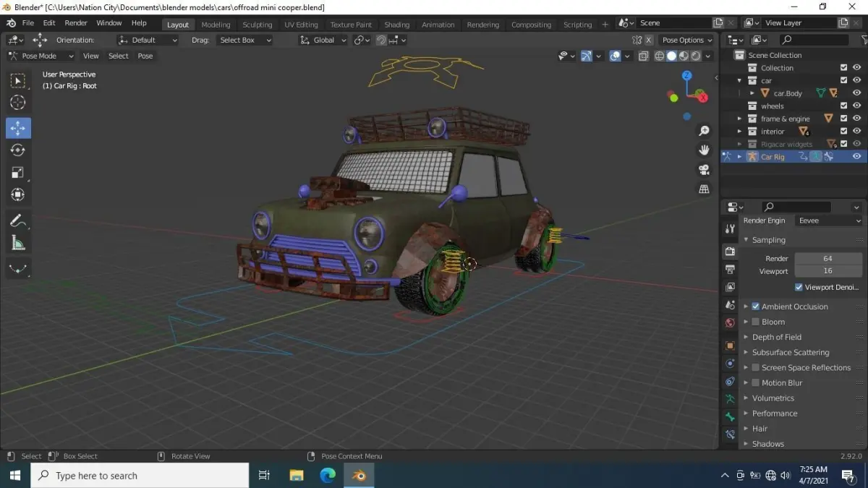
Task: Switch to wireframe viewport shading
Action: 660,56
